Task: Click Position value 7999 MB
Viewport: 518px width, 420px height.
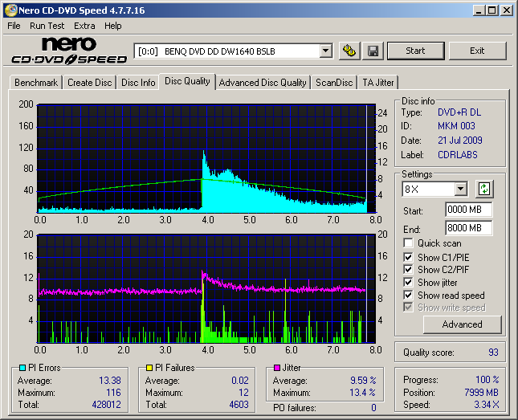Action: pos(481,392)
